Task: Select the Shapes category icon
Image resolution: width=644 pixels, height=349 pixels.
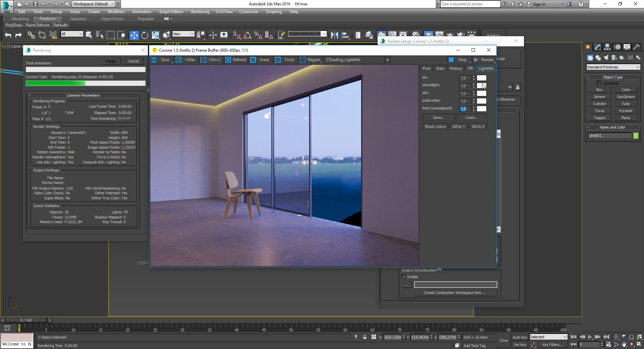Action: pyautogui.click(x=598, y=58)
